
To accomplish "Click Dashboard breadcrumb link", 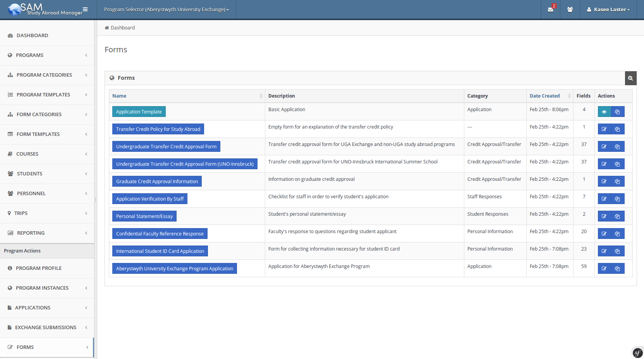I will coord(123,28).
